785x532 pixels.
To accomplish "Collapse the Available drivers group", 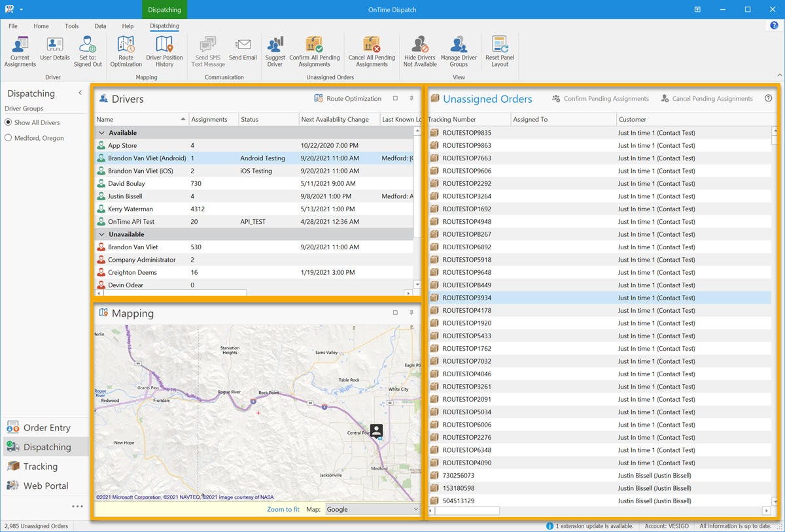I will click(101, 133).
